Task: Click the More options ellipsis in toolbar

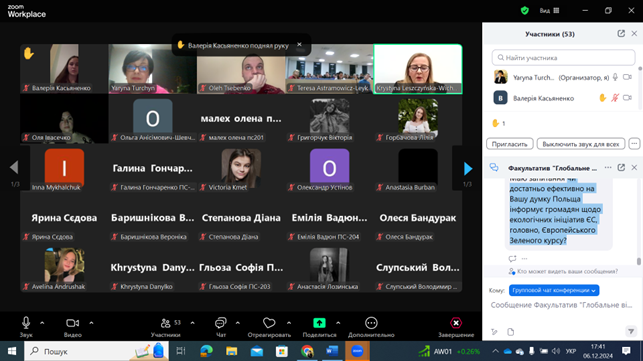Action: coord(371,323)
